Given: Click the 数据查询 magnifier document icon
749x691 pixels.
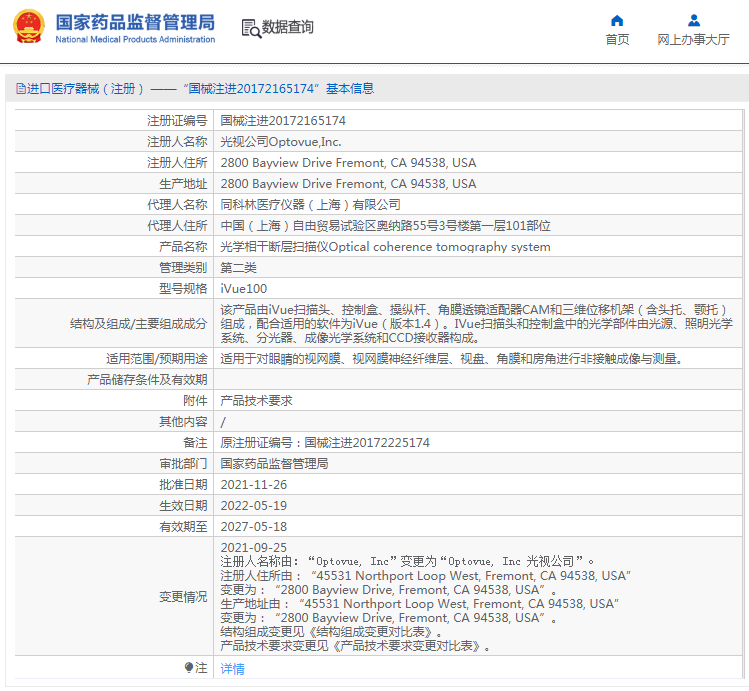Looking at the screenshot, I should [x=250, y=28].
